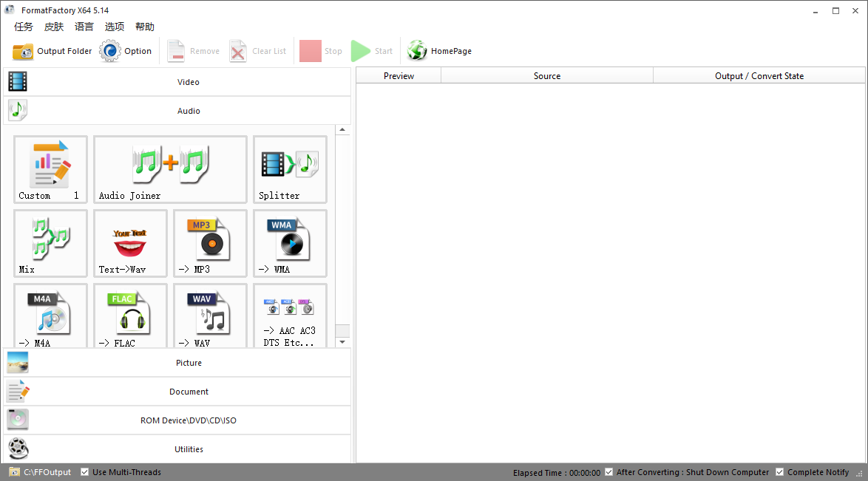Image resolution: width=868 pixels, height=481 pixels.
Task: Open the 语言 menu
Action: [x=84, y=27]
